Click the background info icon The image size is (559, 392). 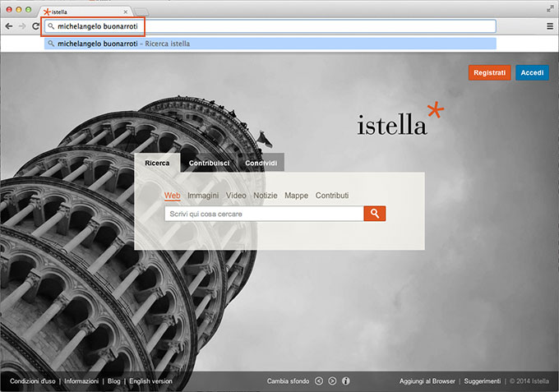[x=346, y=381]
